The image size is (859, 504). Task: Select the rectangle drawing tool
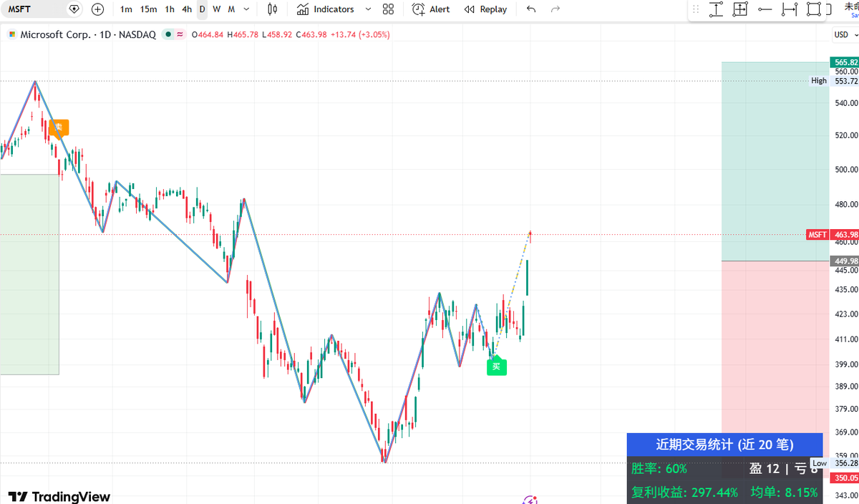pos(814,9)
